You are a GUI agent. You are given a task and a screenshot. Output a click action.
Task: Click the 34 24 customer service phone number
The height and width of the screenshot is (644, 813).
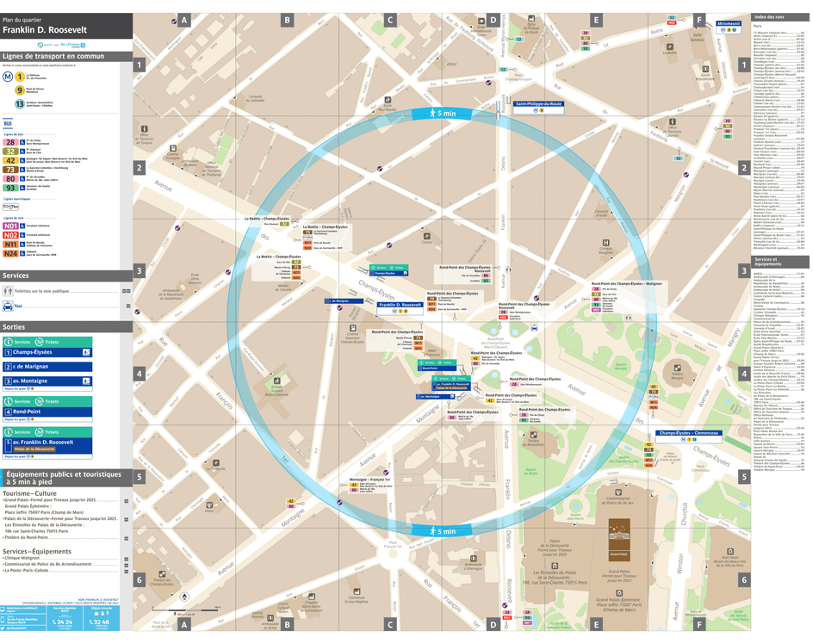tap(65, 622)
